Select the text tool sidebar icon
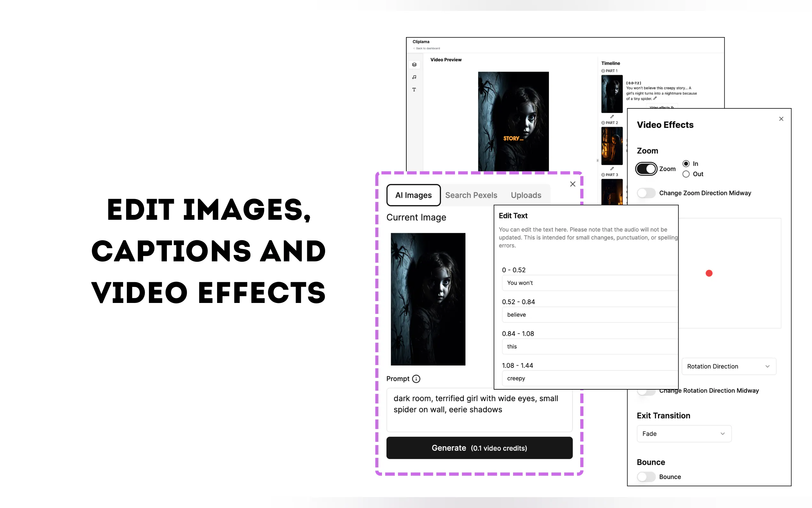 [414, 89]
